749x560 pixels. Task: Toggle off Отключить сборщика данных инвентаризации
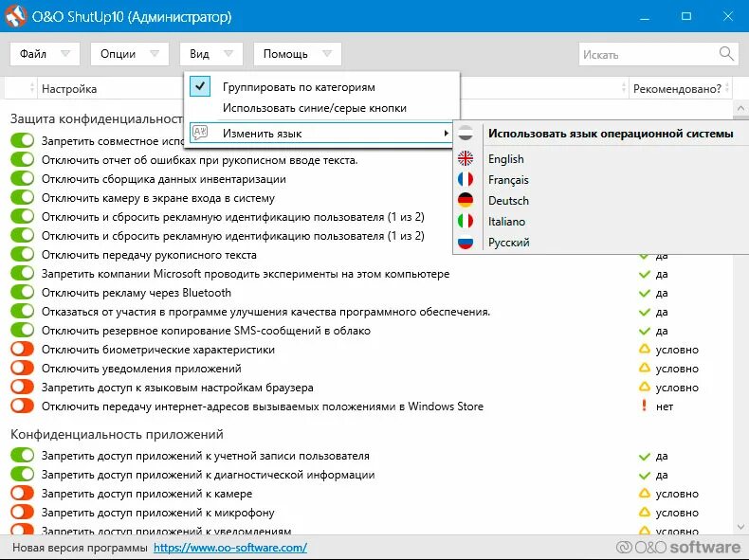[x=23, y=178]
